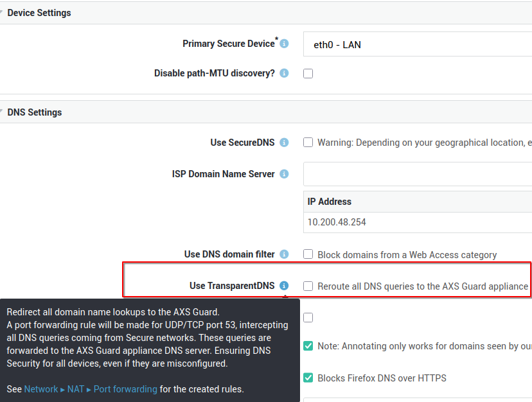532x402 pixels.
Task: Click the info icon beside Primary Secure Device
Action: (x=284, y=44)
